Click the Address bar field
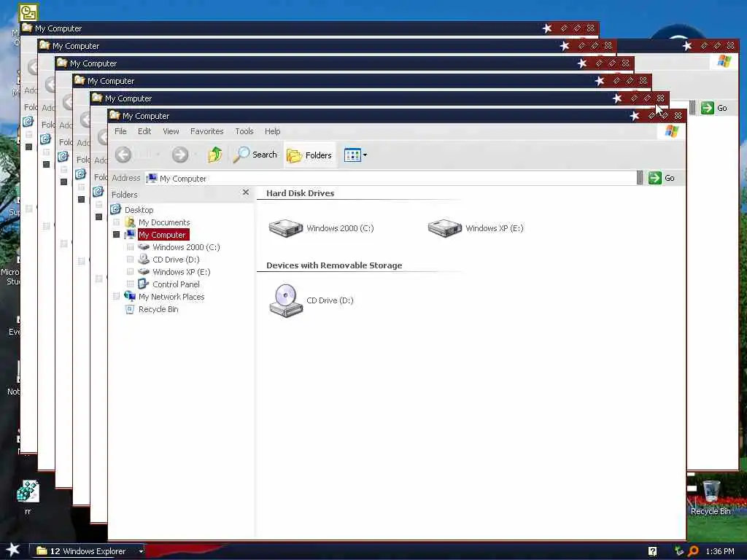This screenshot has height=560, width=747. 390,178
